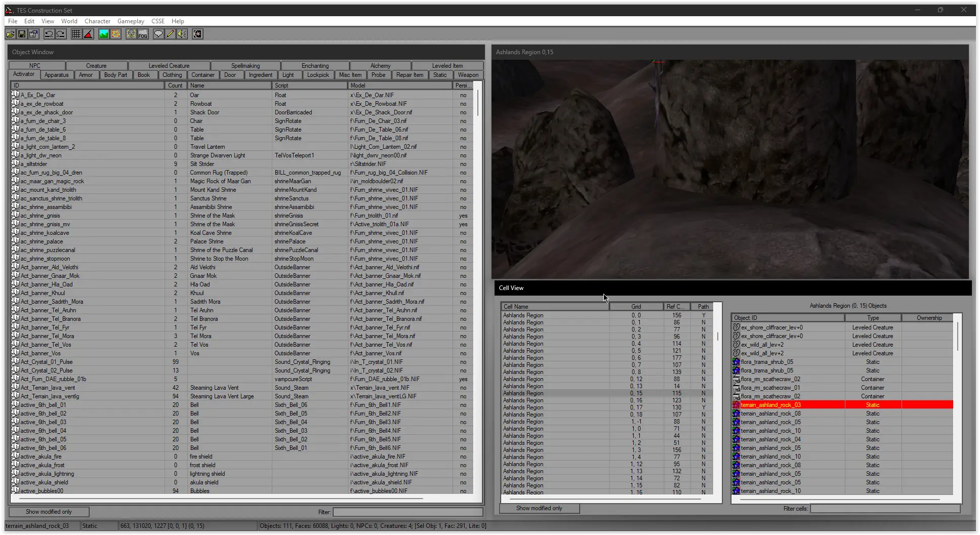Select the ac_shrine_palace row

coord(242,241)
